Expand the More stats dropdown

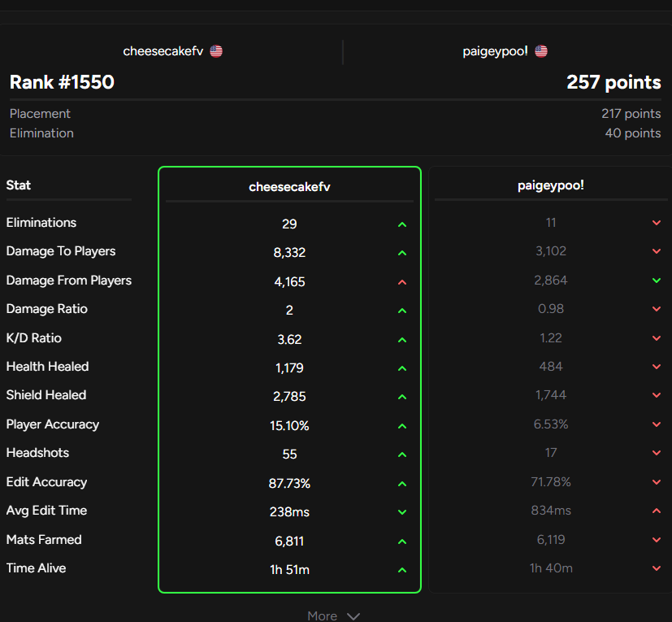tap(333, 616)
